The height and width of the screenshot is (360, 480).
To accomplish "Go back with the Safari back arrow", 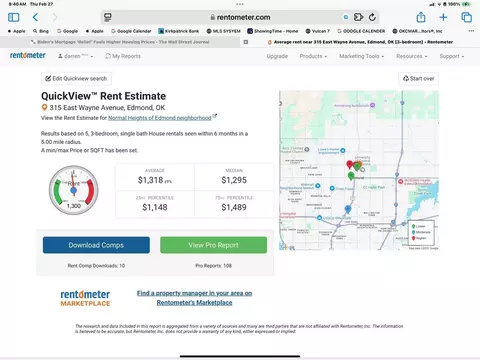I will [35, 17].
